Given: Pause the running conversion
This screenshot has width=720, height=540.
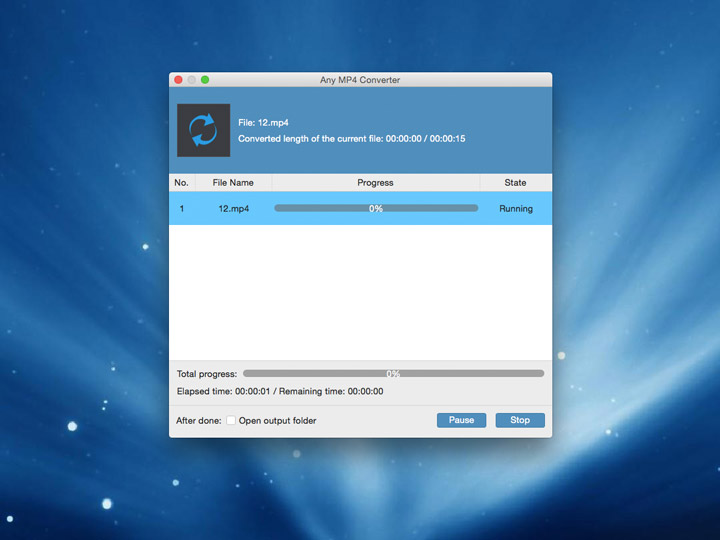Looking at the screenshot, I should point(461,420).
